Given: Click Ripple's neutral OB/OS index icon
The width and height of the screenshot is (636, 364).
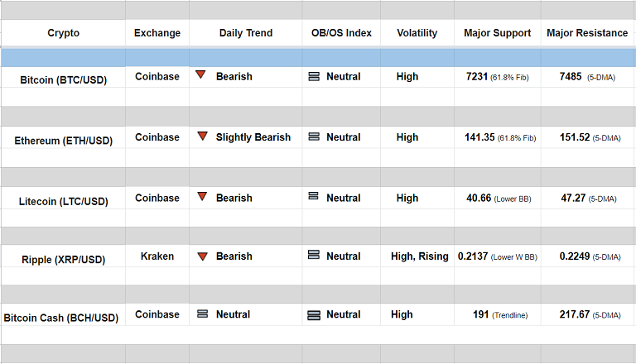Looking at the screenshot, I should click(314, 256).
